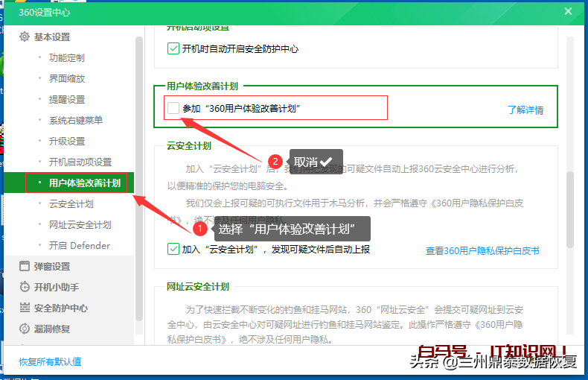Screen dimensions: 588x380
Task: Click 恢复所有默认值 link
Action: pos(51,361)
